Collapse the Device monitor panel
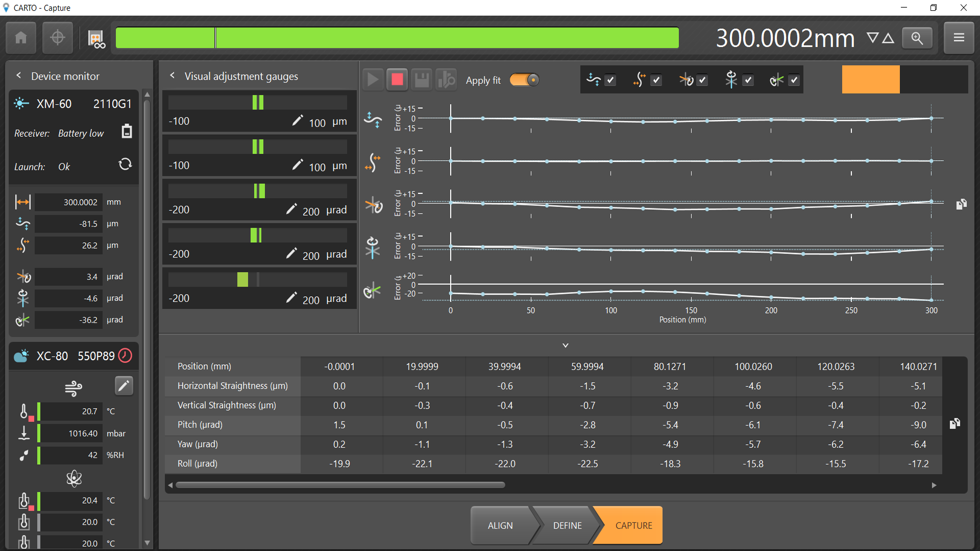 19,76
